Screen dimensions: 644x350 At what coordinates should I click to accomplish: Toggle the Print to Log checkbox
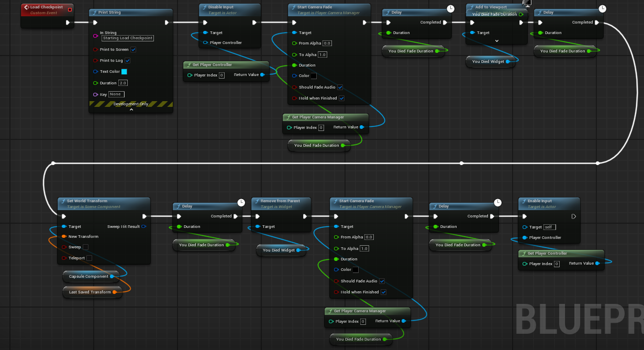128,61
